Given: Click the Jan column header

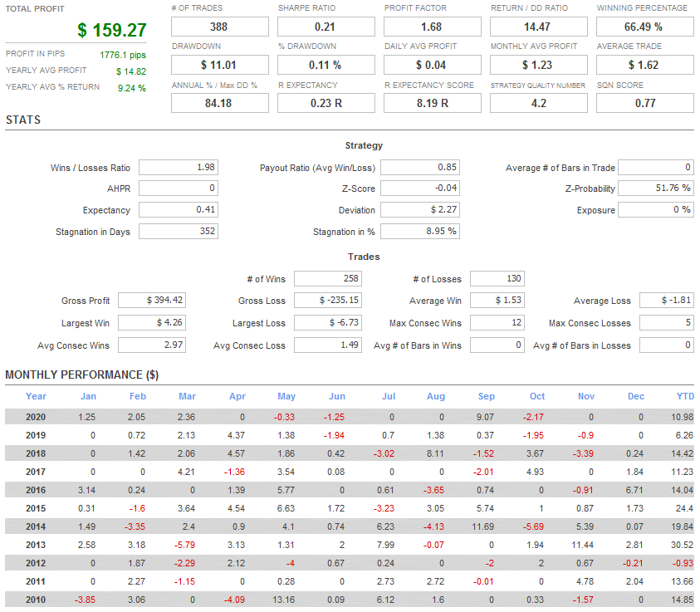Looking at the screenshot, I should coord(88,396).
